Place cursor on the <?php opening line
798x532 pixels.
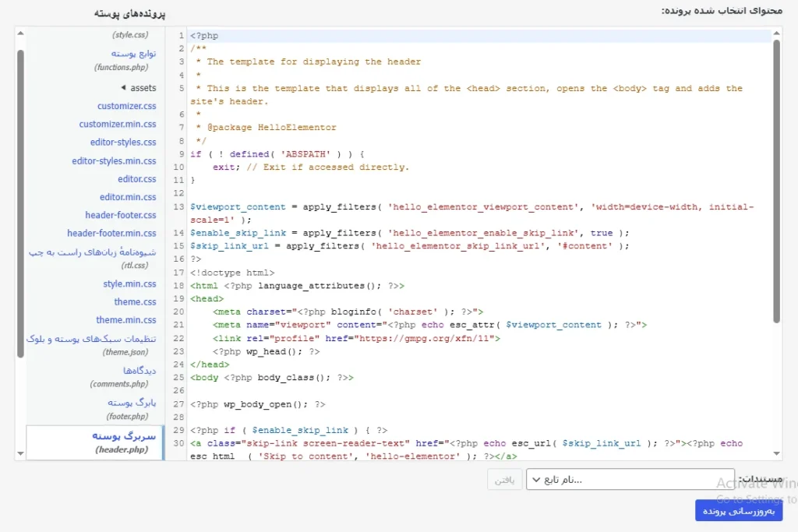pyautogui.click(x=204, y=36)
